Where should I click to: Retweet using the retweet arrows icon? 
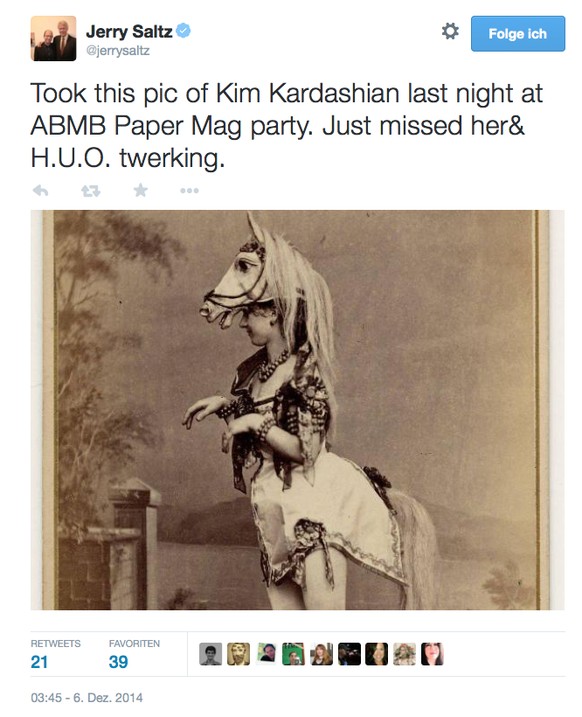click(91, 191)
